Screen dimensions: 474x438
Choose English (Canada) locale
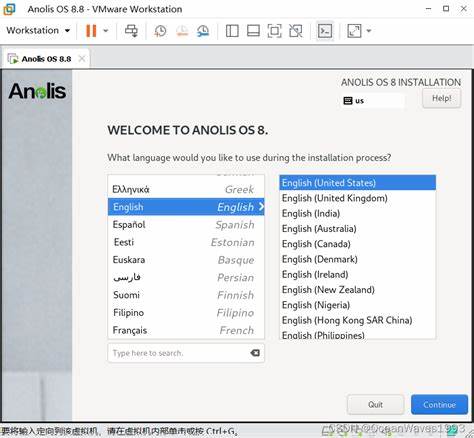pos(358,244)
